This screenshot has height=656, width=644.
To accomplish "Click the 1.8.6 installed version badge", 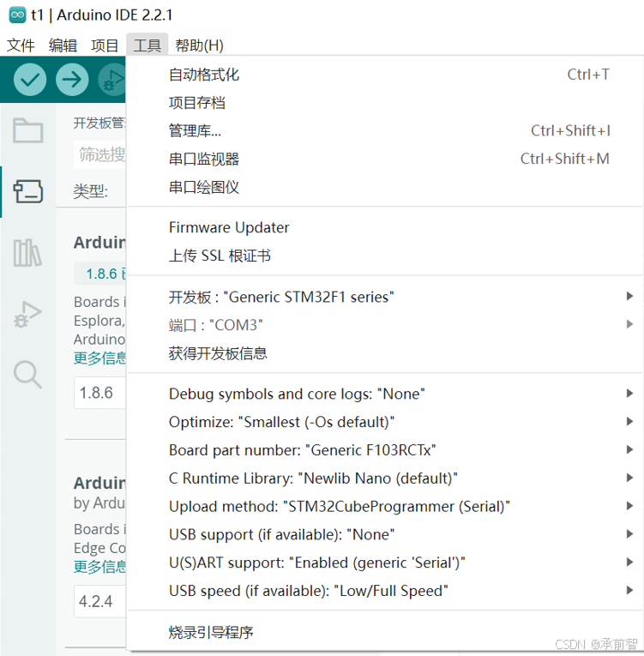I will pos(100,274).
